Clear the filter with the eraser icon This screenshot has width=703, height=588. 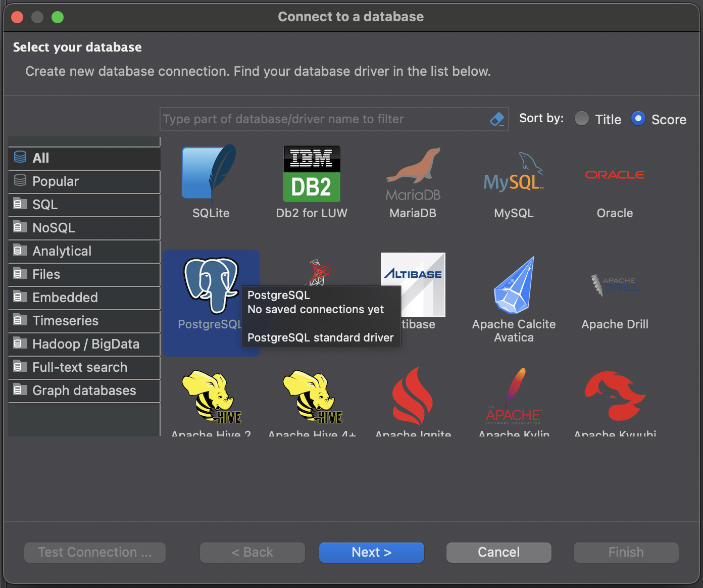coord(497,119)
